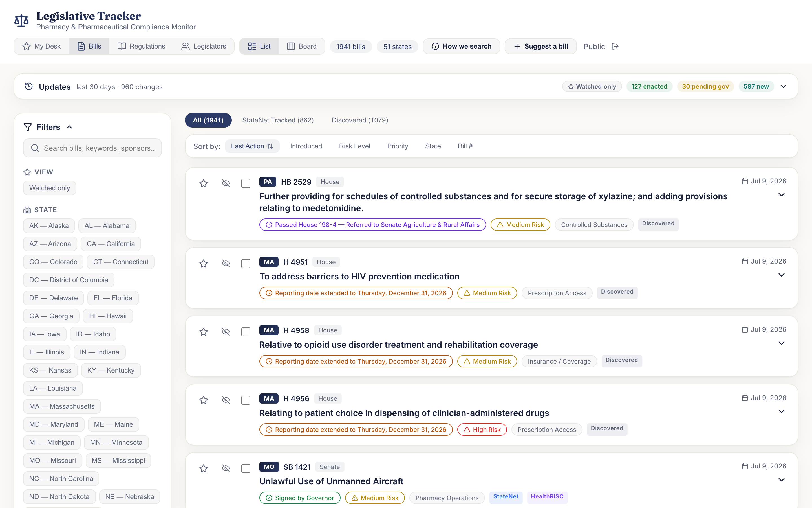Image resolution: width=812 pixels, height=508 pixels.
Task: Expand details of SB 1421
Action: coord(782,480)
